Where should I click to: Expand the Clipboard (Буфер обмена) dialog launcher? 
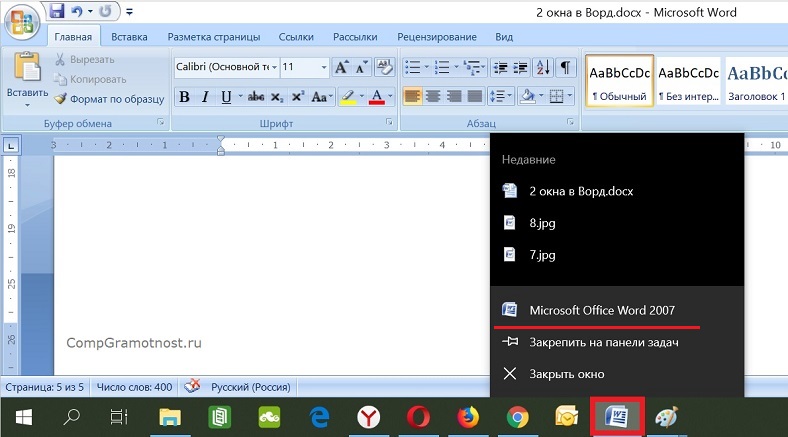click(x=161, y=122)
